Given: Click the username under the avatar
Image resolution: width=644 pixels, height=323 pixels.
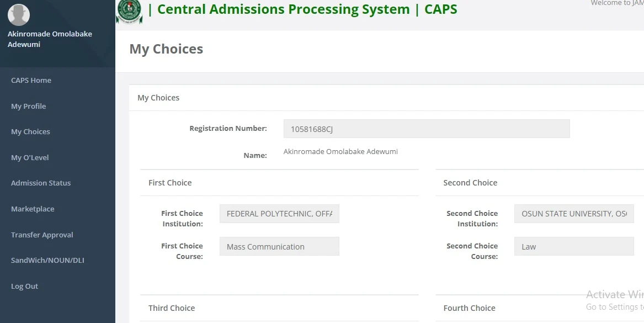Looking at the screenshot, I should pos(50,39).
